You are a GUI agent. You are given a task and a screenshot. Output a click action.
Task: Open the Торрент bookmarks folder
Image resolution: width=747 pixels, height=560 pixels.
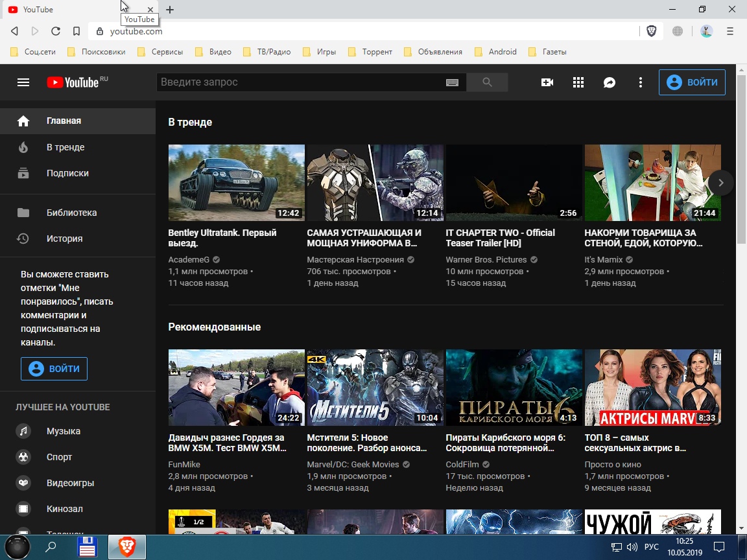coord(370,52)
